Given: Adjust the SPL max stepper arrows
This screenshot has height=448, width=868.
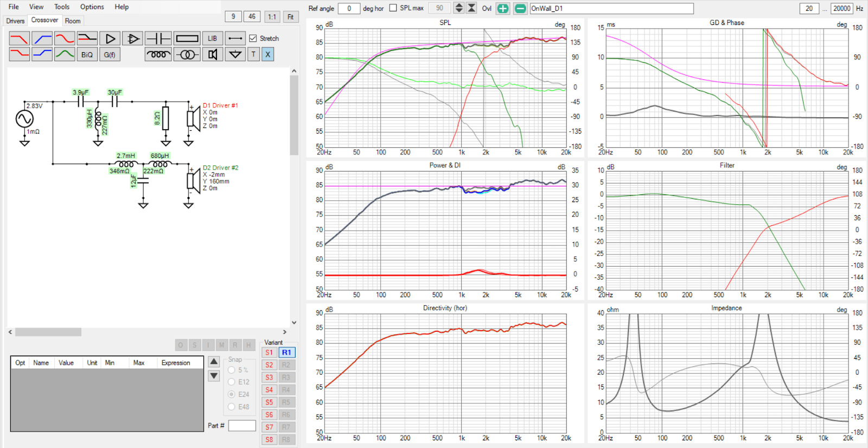Looking at the screenshot, I should [459, 8].
